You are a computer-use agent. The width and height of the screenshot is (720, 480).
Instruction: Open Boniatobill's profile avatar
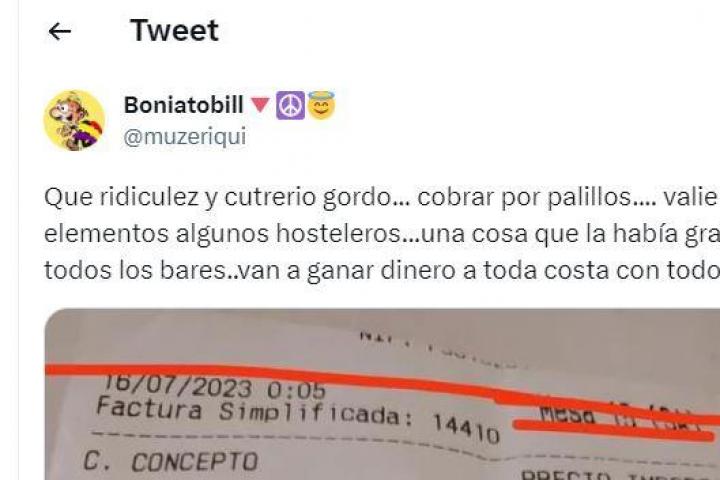74,120
